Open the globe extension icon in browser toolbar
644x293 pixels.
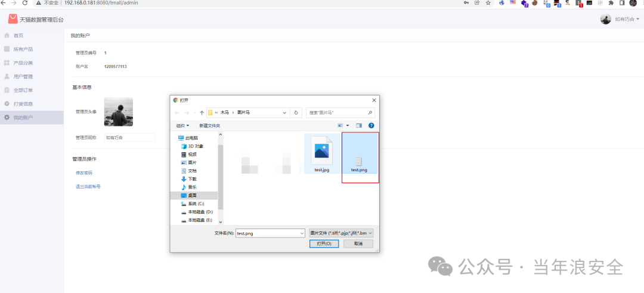(x=502, y=3)
